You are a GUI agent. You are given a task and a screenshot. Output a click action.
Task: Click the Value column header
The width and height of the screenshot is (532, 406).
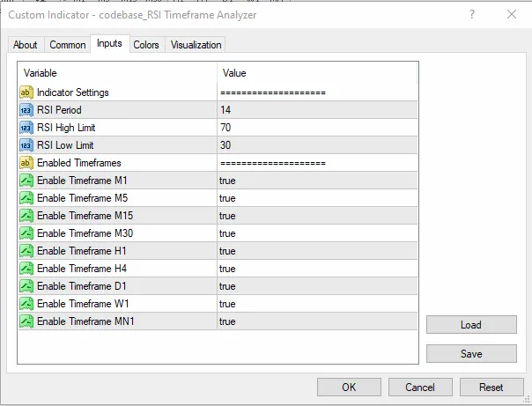coord(317,73)
